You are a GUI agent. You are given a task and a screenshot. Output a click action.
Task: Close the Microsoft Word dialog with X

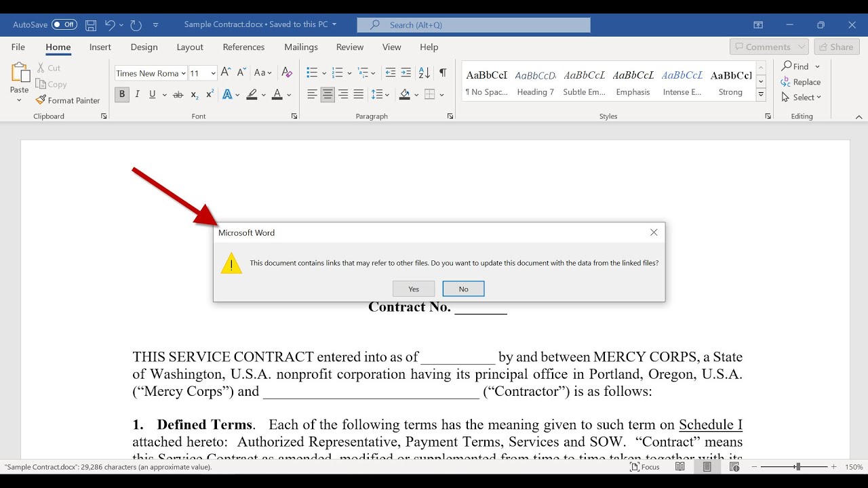[x=654, y=232]
